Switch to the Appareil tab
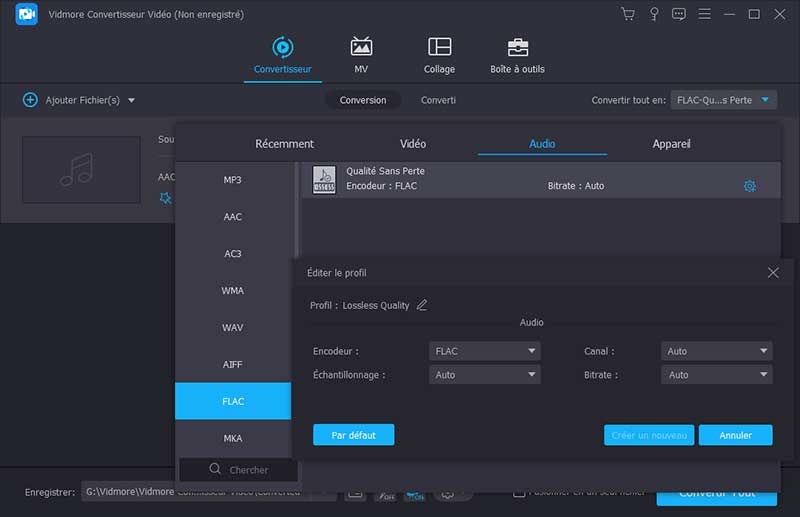This screenshot has width=800, height=517. pyautogui.click(x=671, y=144)
